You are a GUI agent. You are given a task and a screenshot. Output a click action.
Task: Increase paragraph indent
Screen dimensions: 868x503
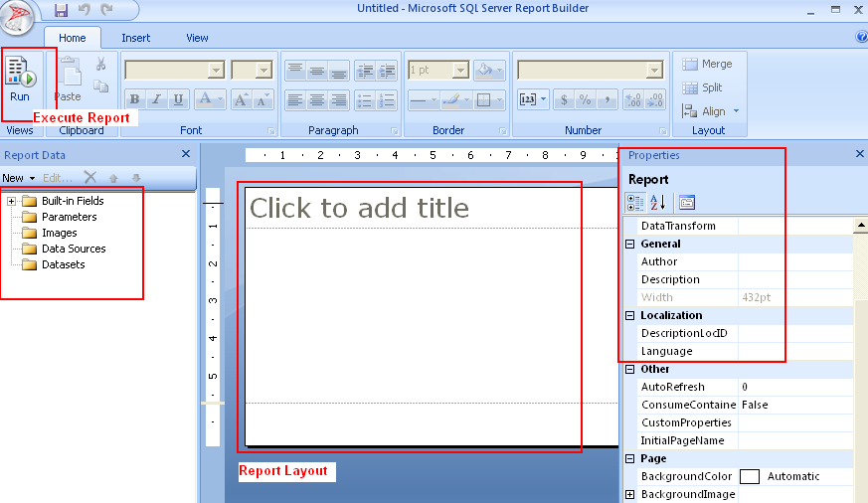pos(387,71)
